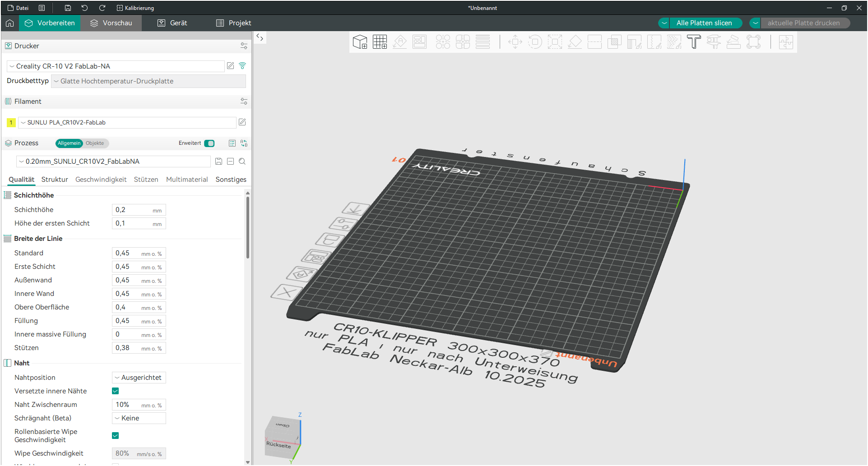
Task: Click the compare presets A-B icon
Action: [244, 143]
